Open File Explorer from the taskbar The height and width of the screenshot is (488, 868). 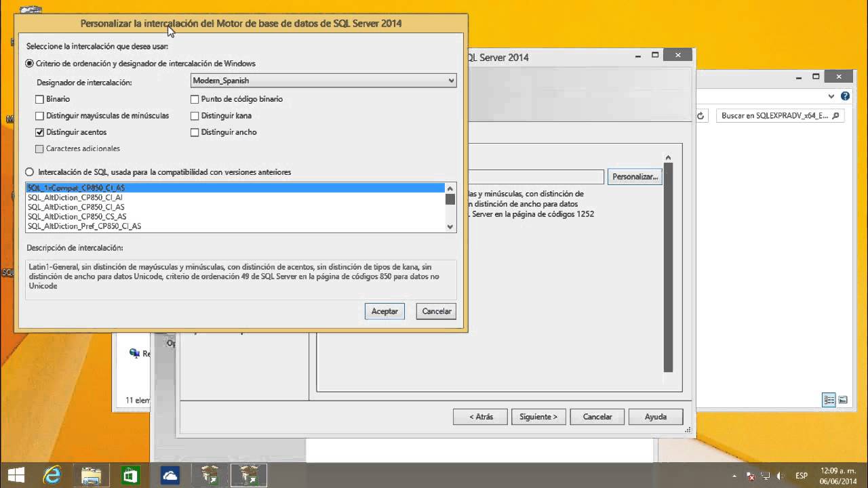click(91, 475)
